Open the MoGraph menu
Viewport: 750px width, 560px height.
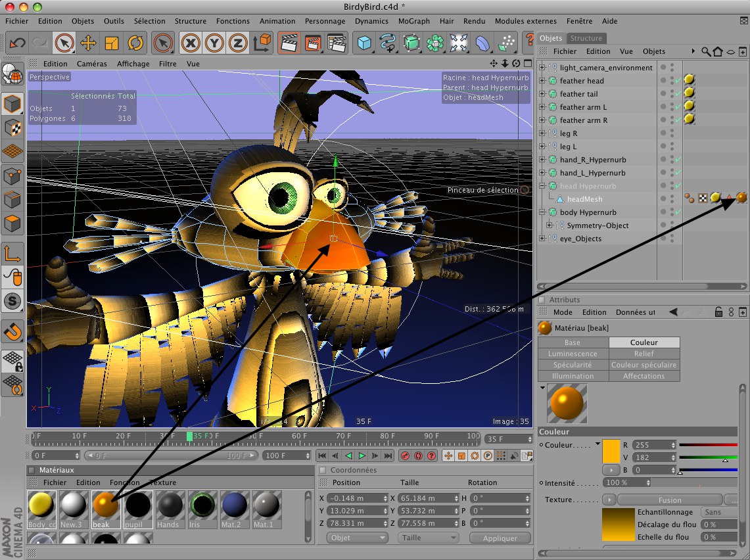coord(414,21)
